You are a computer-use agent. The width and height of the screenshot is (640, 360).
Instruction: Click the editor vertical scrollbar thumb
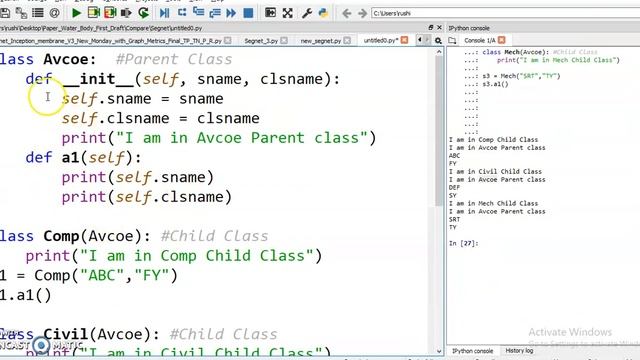click(x=439, y=131)
